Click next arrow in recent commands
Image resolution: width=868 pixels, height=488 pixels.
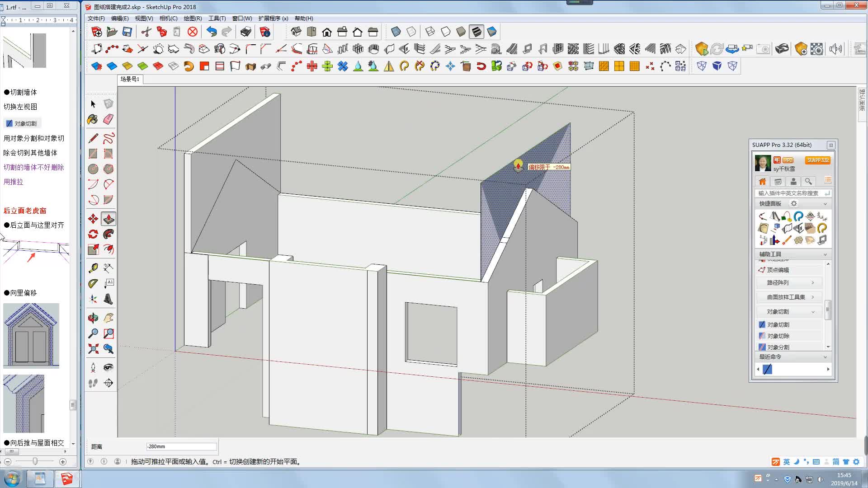(x=828, y=370)
